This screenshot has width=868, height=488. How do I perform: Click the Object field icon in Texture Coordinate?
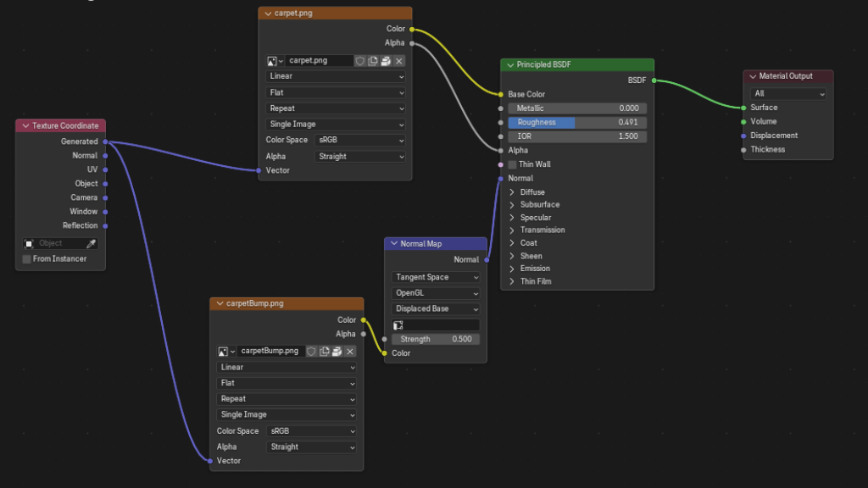click(30, 243)
